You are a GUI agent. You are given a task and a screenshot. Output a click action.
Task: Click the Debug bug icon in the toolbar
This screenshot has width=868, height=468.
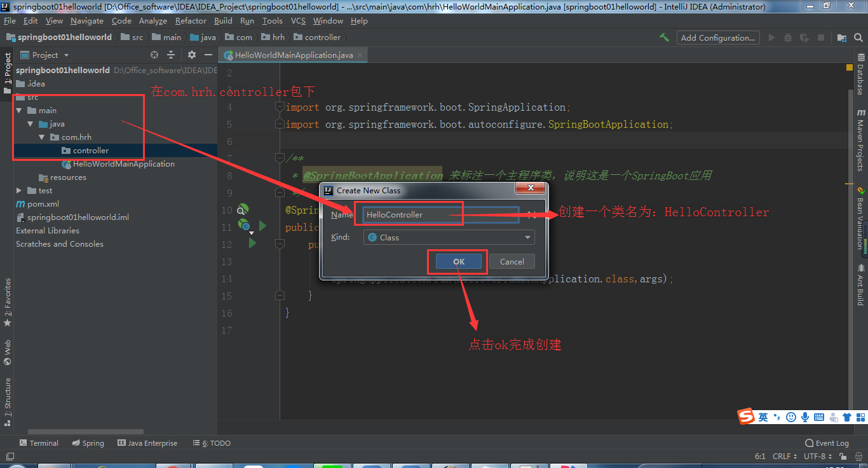coord(788,38)
